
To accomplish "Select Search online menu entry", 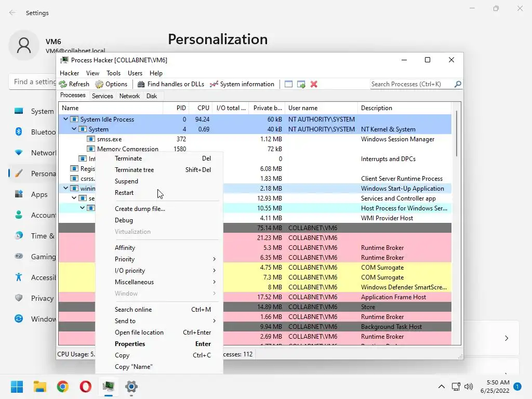I will pyautogui.click(x=159, y=310).
